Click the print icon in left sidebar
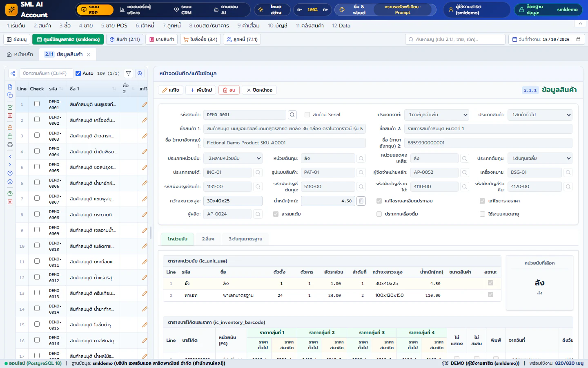 point(10,145)
